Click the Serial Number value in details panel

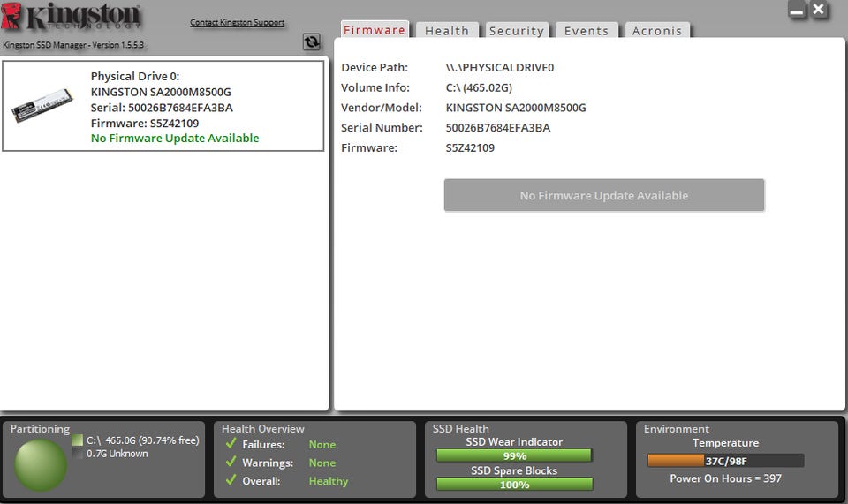498,127
